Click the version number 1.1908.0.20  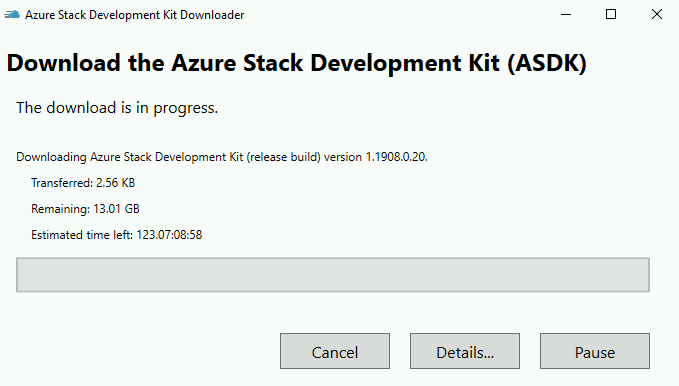(396, 157)
